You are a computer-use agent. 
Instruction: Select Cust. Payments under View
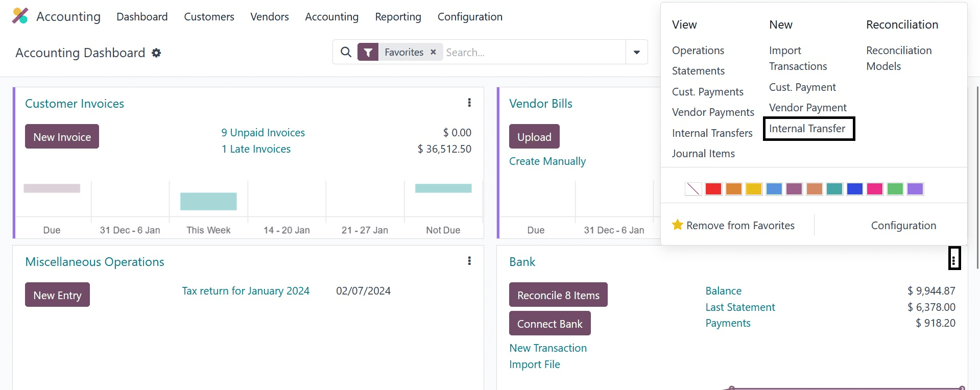pyautogui.click(x=708, y=92)
